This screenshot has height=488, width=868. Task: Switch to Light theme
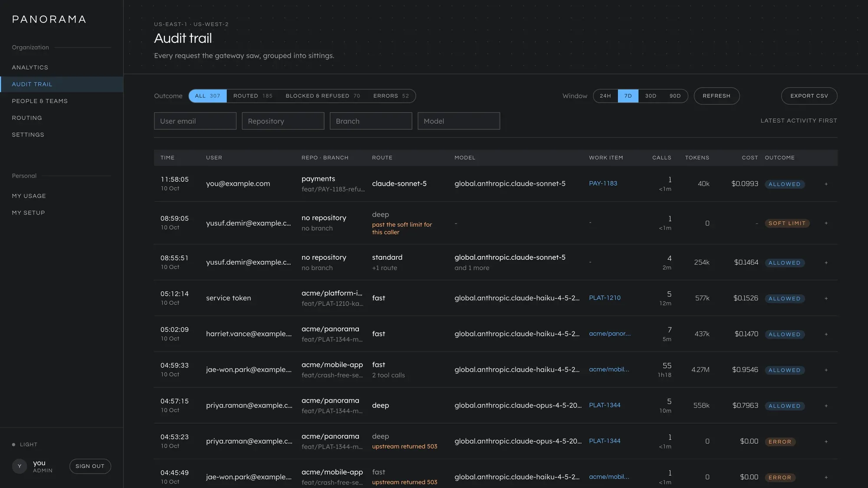pyautogui.click(x=25, y=444)
